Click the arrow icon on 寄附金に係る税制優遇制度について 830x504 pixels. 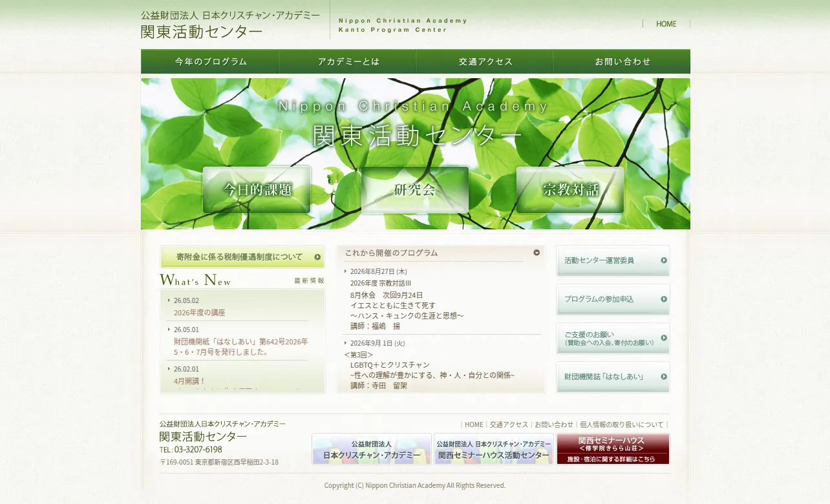click(x=317, y=257)
